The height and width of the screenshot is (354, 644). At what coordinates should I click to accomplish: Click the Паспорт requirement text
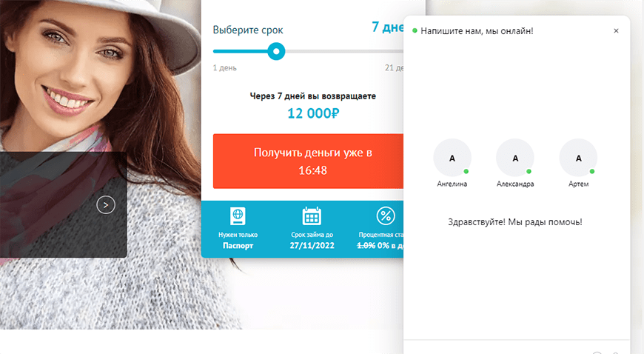238,245
